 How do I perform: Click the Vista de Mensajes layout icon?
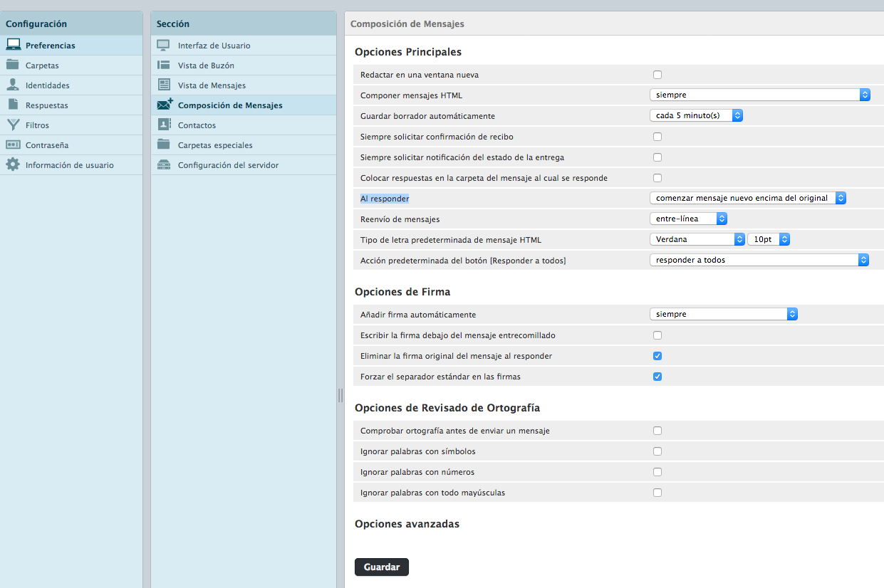(x=164, y=85)
